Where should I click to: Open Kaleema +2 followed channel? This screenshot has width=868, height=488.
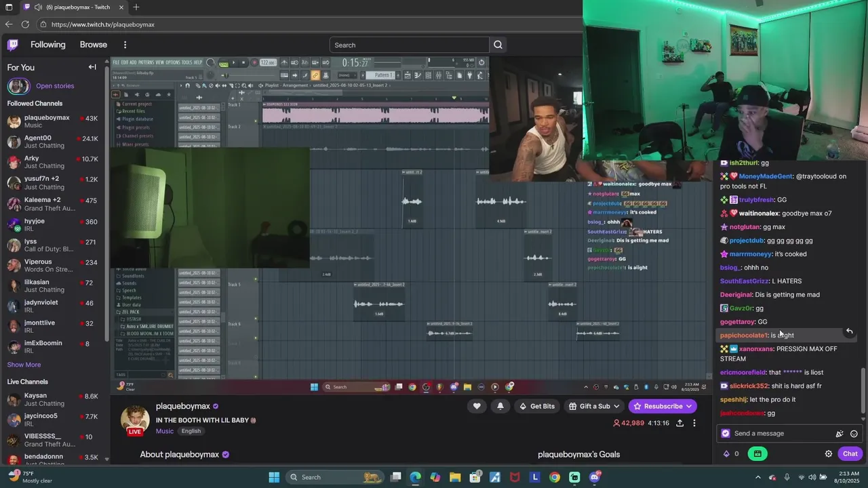coord(53,203)
